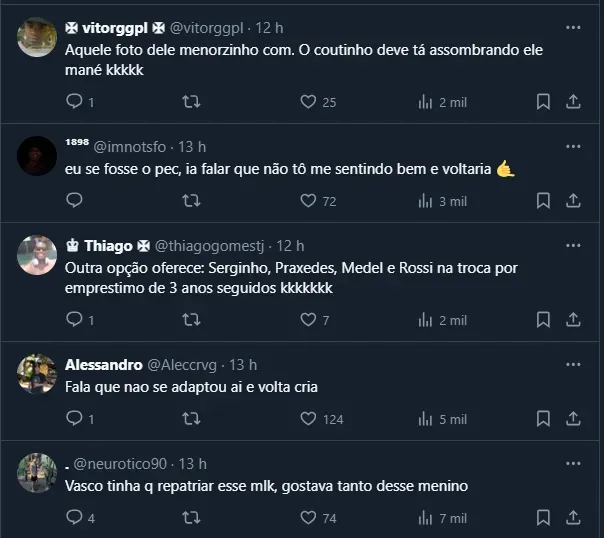Click Thiago's profile avatar
Image resolution: width=604 pixels, height=538 pixels.
point(37,255)
